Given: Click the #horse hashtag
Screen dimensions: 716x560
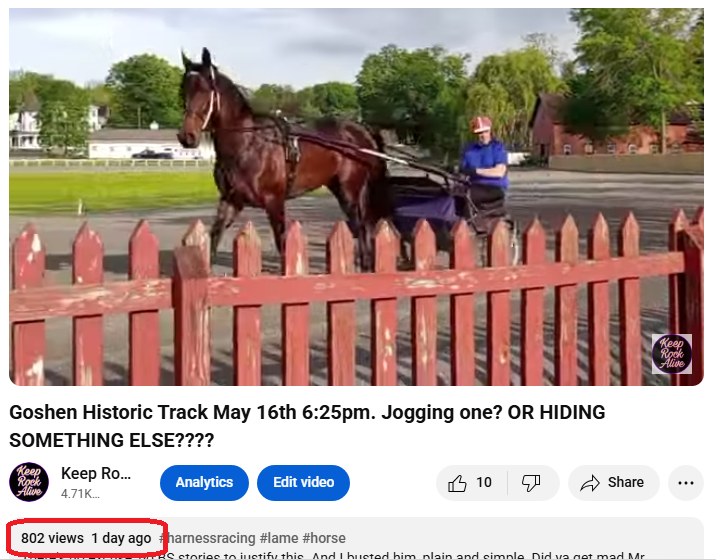Looking at the screenshot, I should (x=324, y=538).
